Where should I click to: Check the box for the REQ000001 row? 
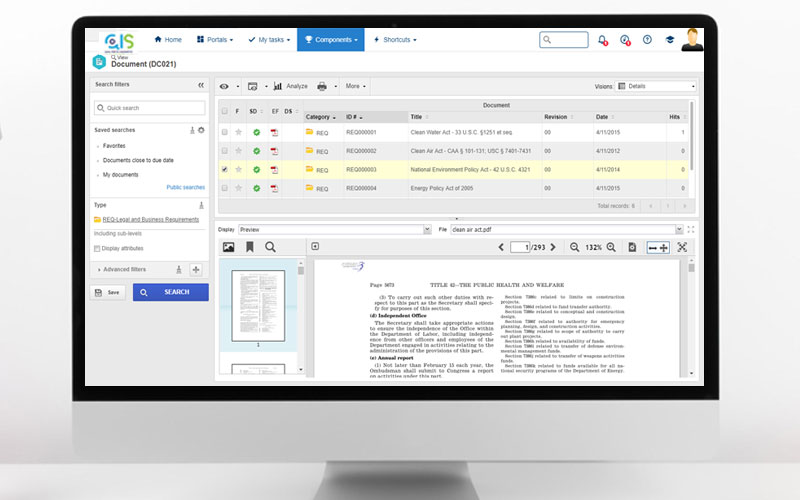click(224, 132)
